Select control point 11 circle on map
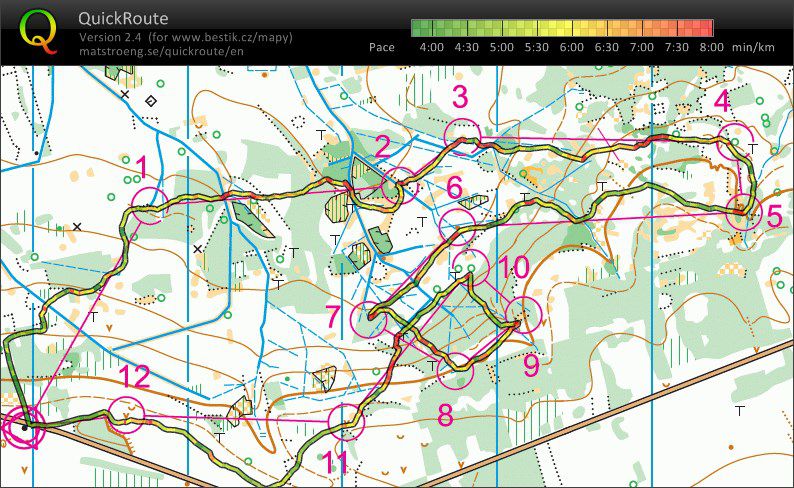This screenshot has width=794, height=488. click(x=346, y=422)
